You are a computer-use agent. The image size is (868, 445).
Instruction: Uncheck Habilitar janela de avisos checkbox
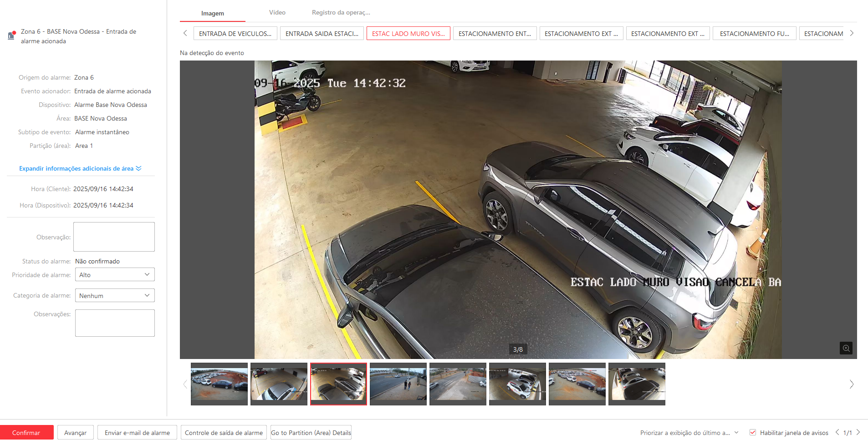753,432
